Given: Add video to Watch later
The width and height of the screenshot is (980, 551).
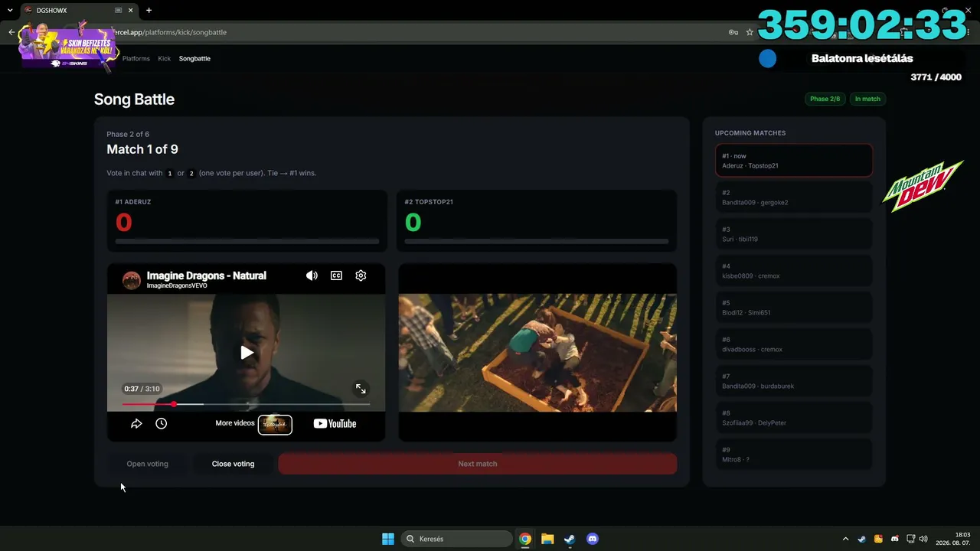Looking at the screenshot, I should pyautogui.click(x=161, y=423).
